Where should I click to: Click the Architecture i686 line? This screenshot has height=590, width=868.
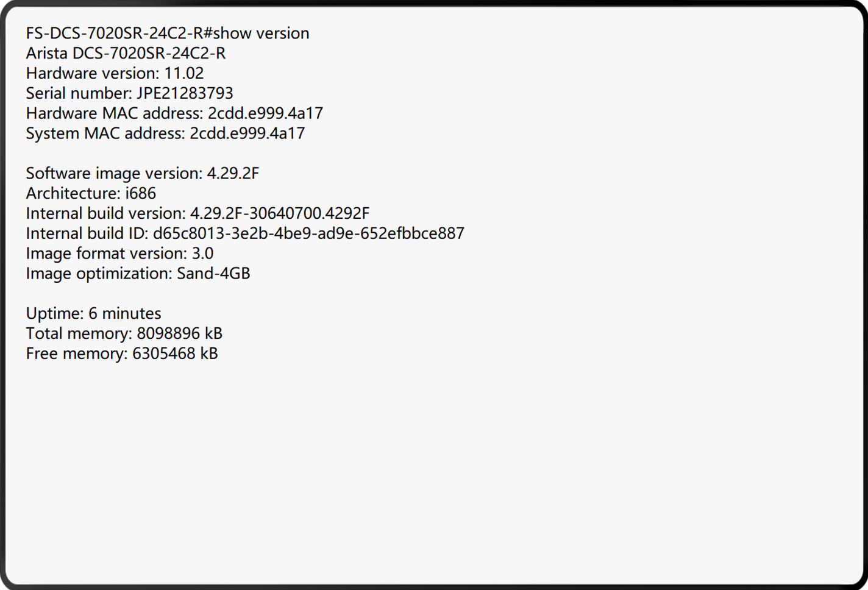[x=91, y=194]
